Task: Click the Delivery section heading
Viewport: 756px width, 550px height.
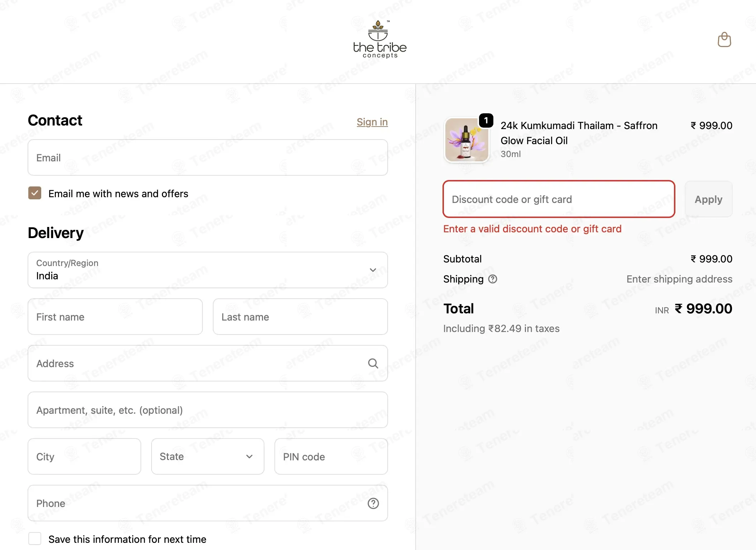Action: (56, 233)
